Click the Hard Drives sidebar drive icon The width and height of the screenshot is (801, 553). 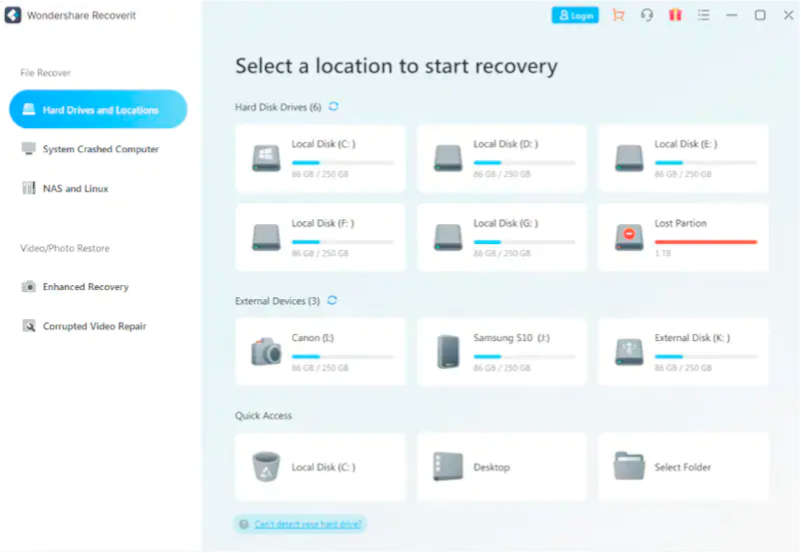(29, 109)
